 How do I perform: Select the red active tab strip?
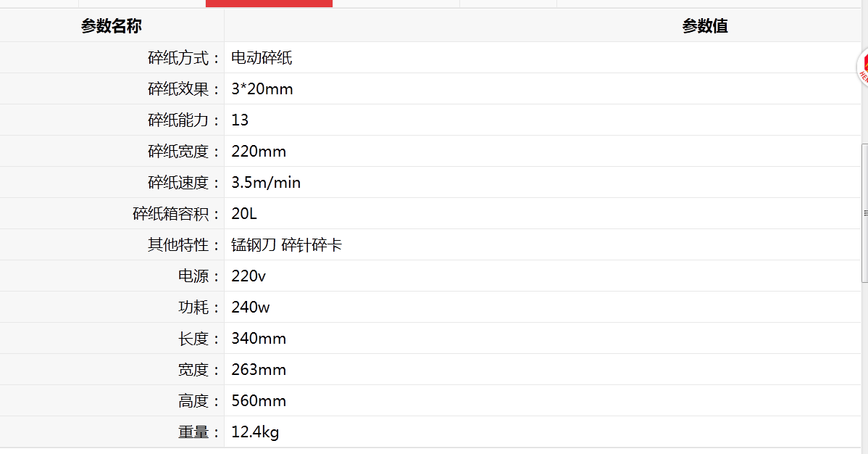(269, 4)
